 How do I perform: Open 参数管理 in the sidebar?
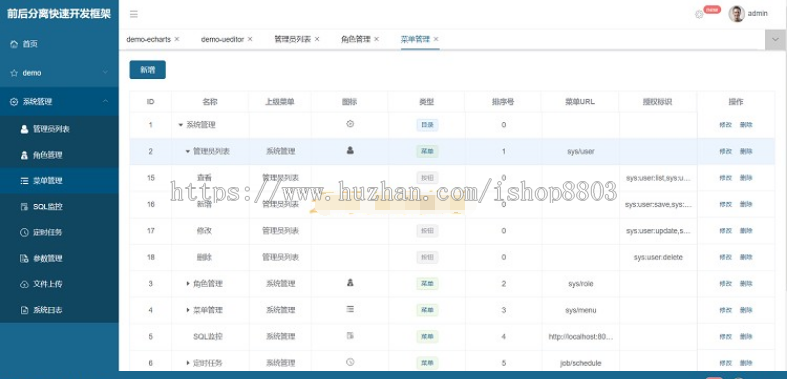pos(59,258)
